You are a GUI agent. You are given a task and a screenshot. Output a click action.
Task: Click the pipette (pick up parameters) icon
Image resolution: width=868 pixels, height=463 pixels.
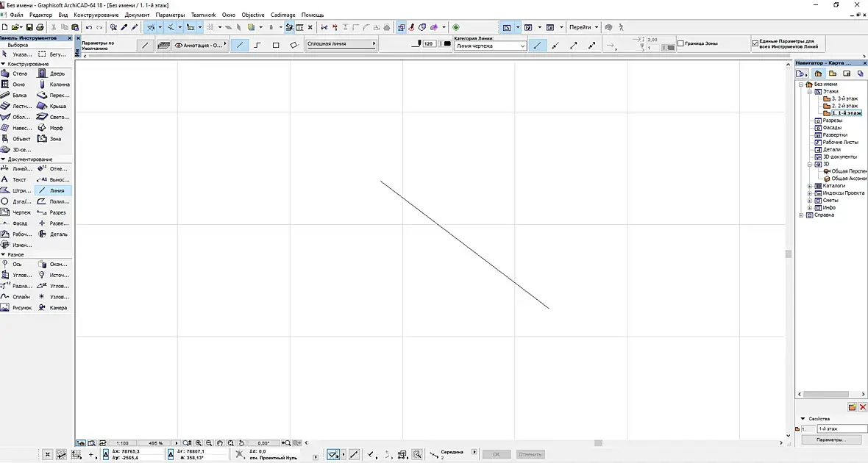tap(124, 27)
